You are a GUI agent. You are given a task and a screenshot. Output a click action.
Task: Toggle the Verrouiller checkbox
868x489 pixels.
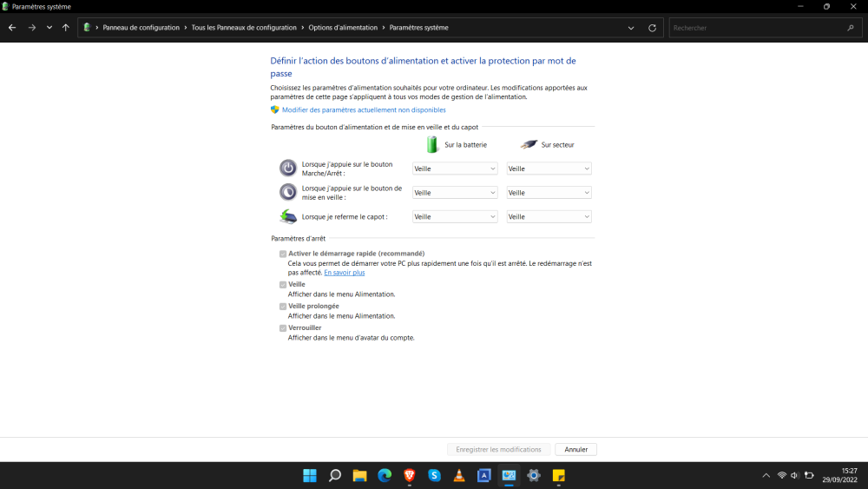[283, 328]
